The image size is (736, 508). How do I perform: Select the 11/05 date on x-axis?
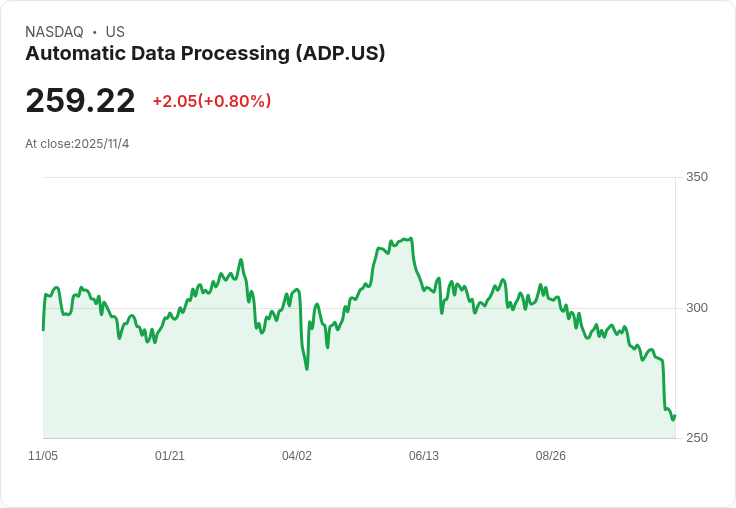43,456
